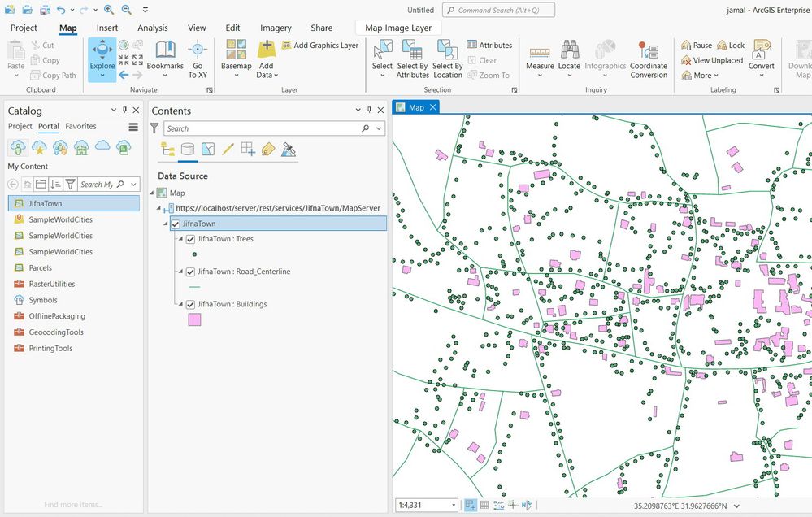Uncheck the JifnaTown : Buildings layer
Image resolution: width=812 pixels, height=517 pixels.
(x=191, y=305)
